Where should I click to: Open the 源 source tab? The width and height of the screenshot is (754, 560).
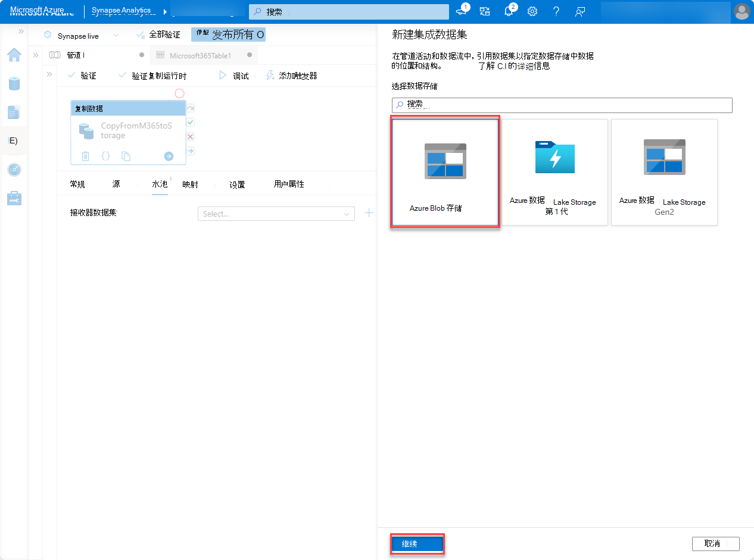(116, 184)
